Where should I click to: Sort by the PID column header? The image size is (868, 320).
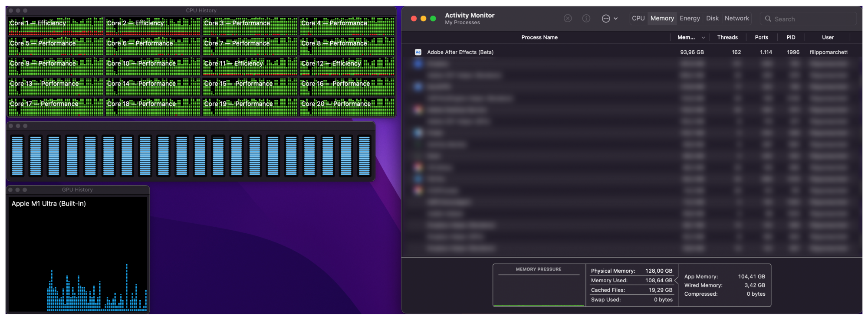[791, 37]
